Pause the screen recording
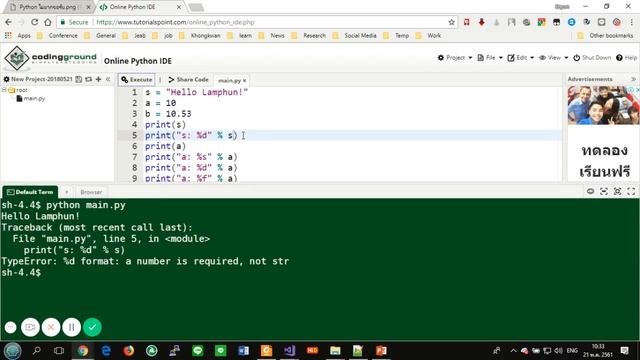Screen dimensions: 640x360 pos(71,327)
